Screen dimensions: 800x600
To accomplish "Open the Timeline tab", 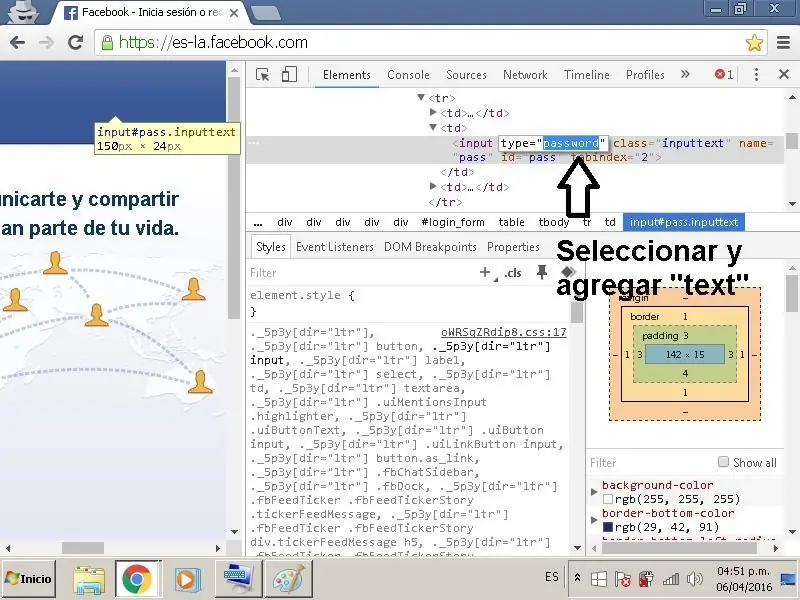I will pos(587,74).
